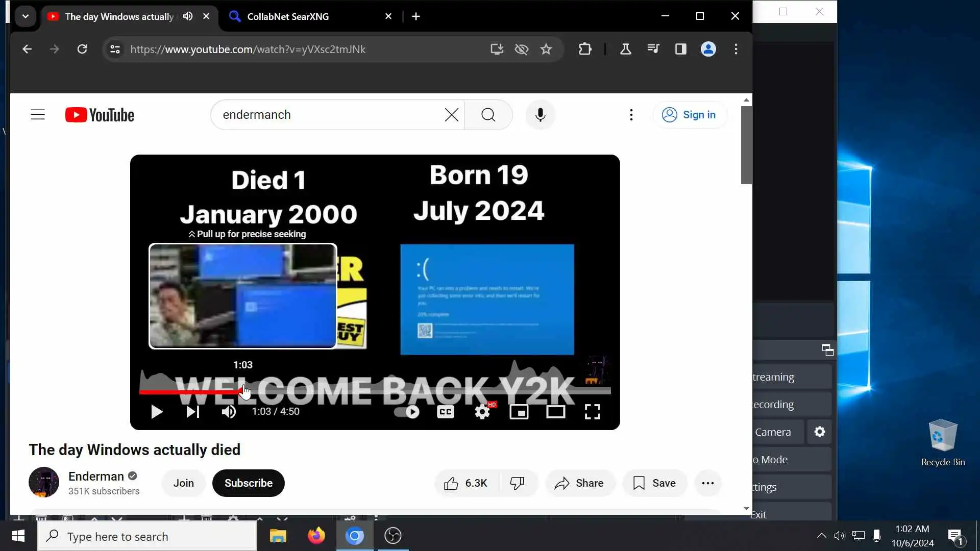The height and width of the screenshot is (551, 980).
Task: Search with your voice microphone
Action: (x=541, y=115)
